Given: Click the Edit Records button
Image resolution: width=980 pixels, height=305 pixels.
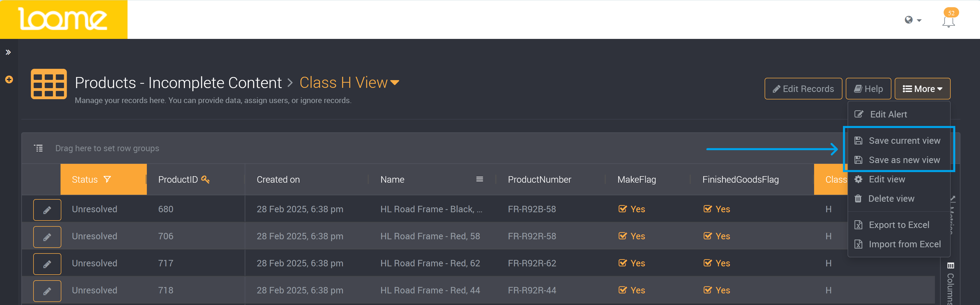Looking at the screenshot, I should click(x=803, y=89).
